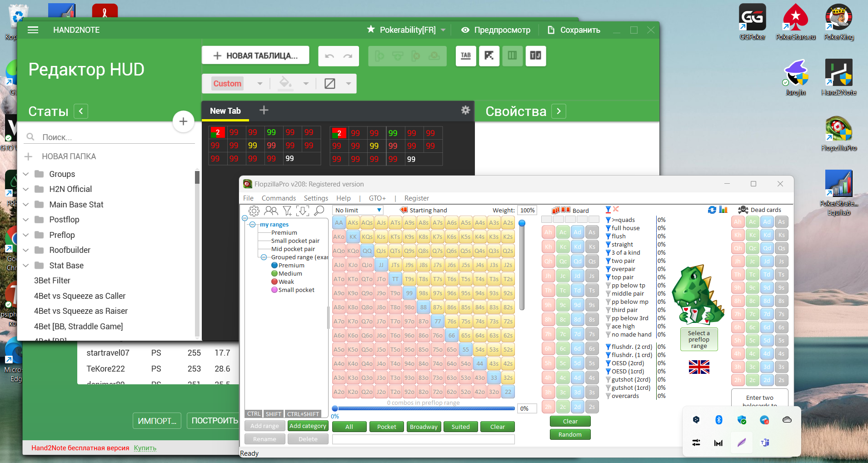This screenshot has width=868, height=463.
Task: Open the File menu in FlopzillaPro
Action: click(248, 198)
